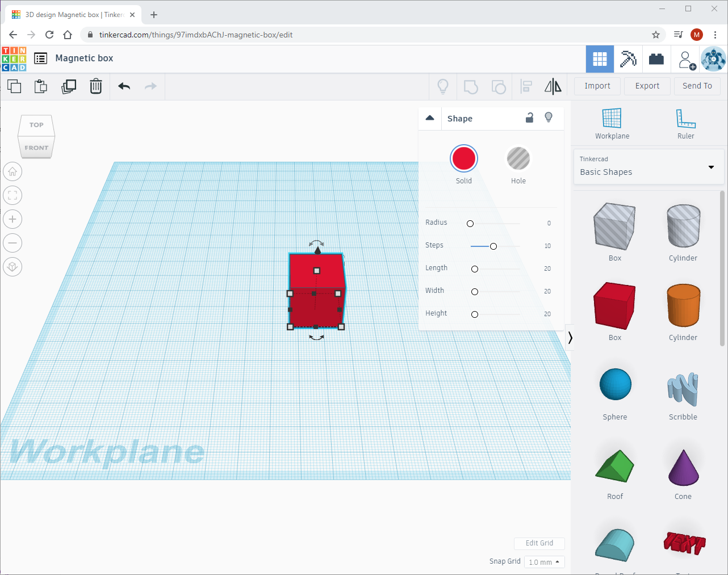Open a new browser tab
728x575 pixels.
coord(154,15)
